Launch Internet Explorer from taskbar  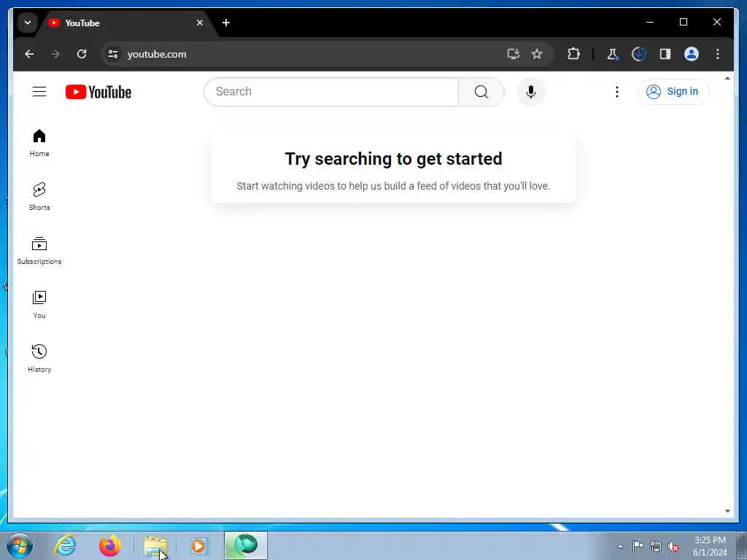pyautogui.click(x=65, y=545)
